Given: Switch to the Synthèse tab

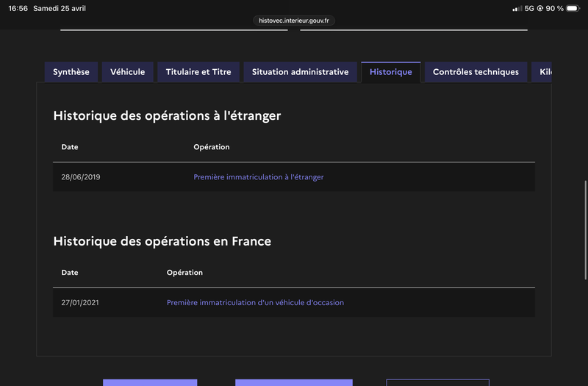Looking at the screenshot, I should (x=71, y=72).
